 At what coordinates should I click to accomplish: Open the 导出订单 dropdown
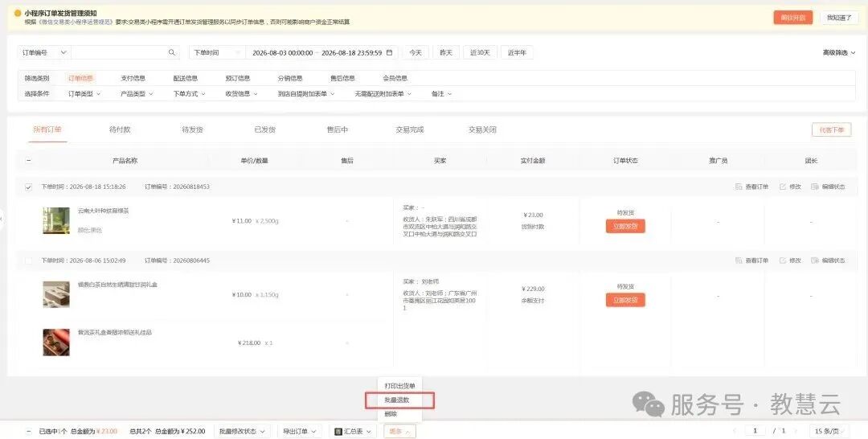pyautogui.click(x=299, y=431)
